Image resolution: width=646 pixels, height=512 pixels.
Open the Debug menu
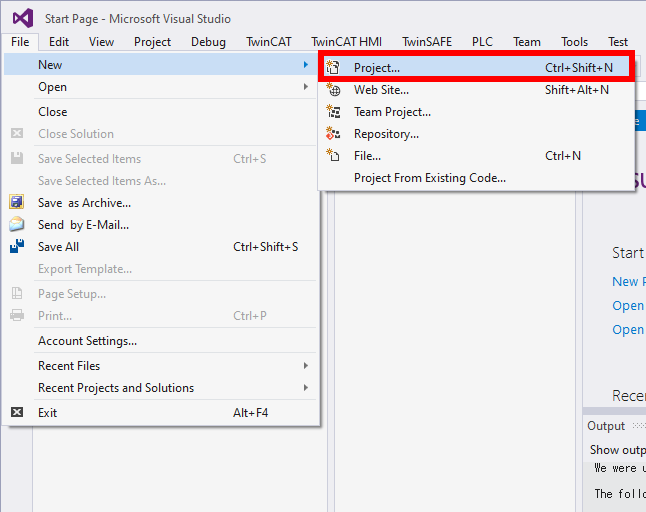pos(208,42)
